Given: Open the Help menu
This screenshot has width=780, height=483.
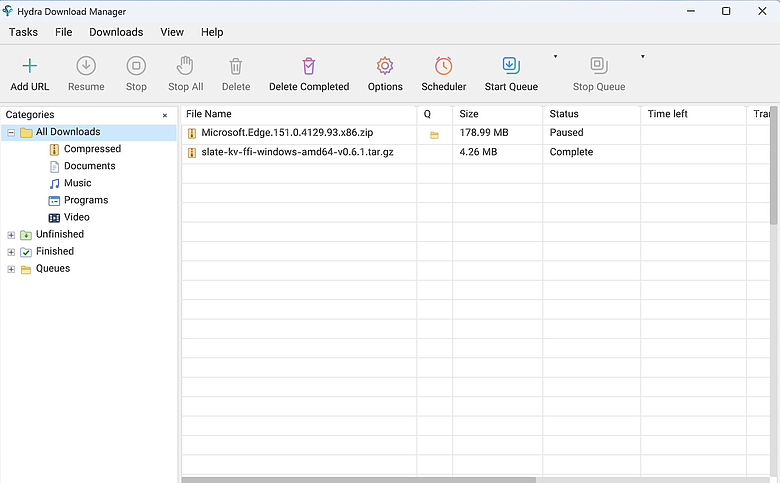Looking at the screenshot, I should tap(212, 32).
